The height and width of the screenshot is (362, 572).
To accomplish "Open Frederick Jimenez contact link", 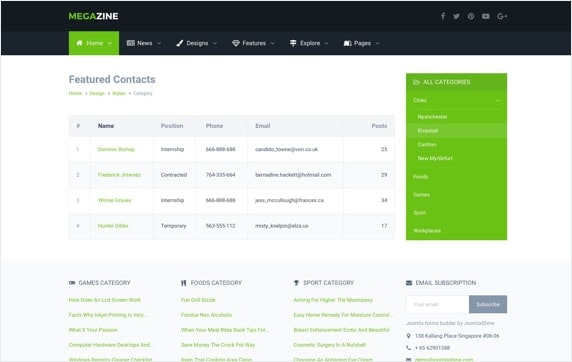I will point(119,175).
